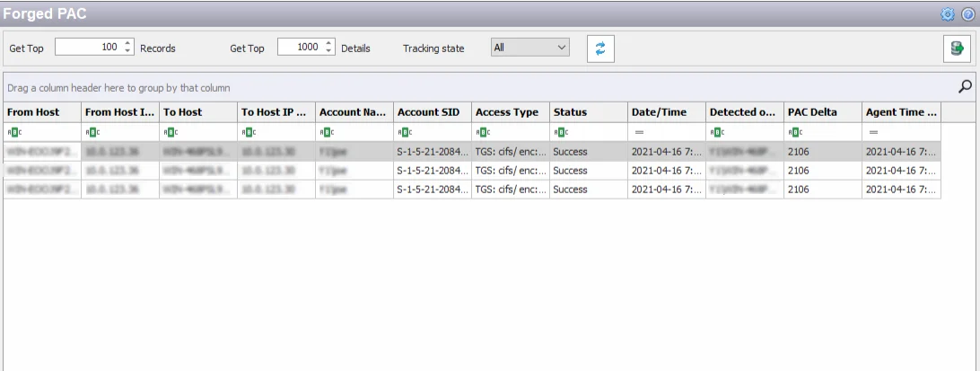Open Status filter condition icon

561,132
